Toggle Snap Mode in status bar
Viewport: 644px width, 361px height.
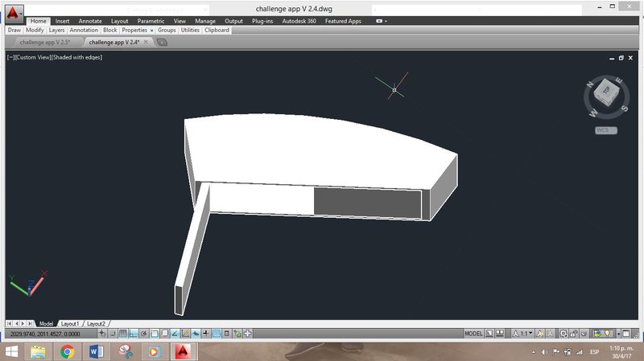click(x=114, y=333)
